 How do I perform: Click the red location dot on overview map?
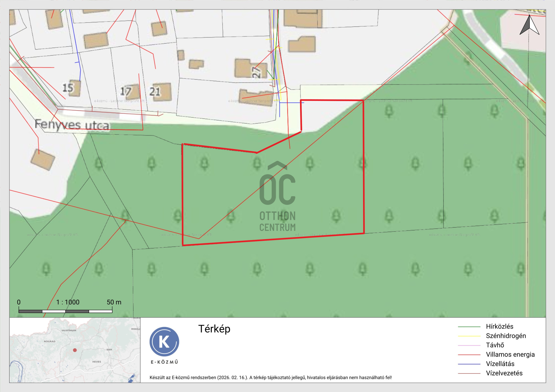[x=75, y=350]
